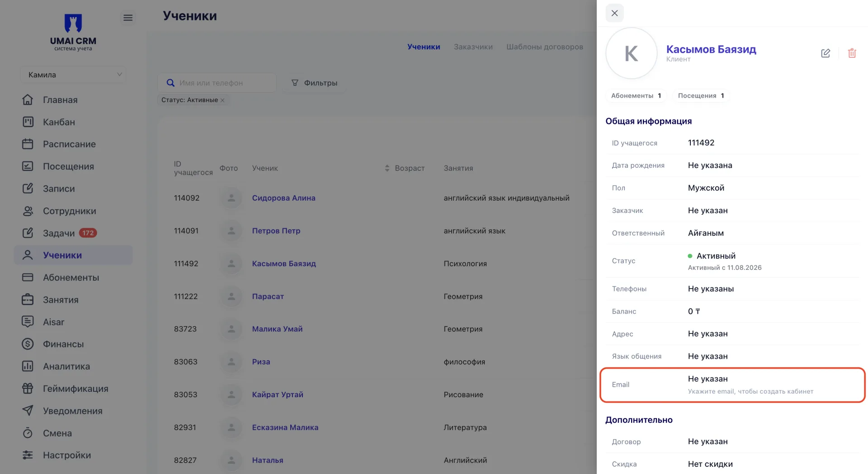This screenshot has height=474, width=868.
Task: Open student Петров Петр
Action: 276,231
